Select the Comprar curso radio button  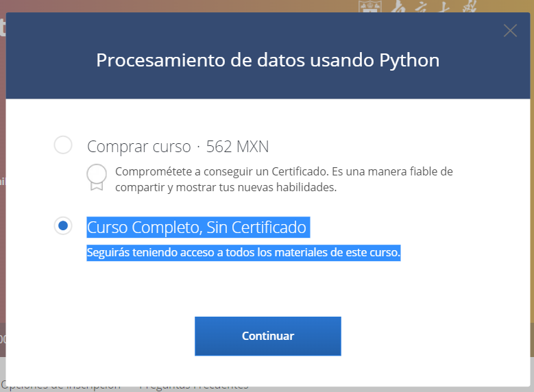click(x=63, y=145)
